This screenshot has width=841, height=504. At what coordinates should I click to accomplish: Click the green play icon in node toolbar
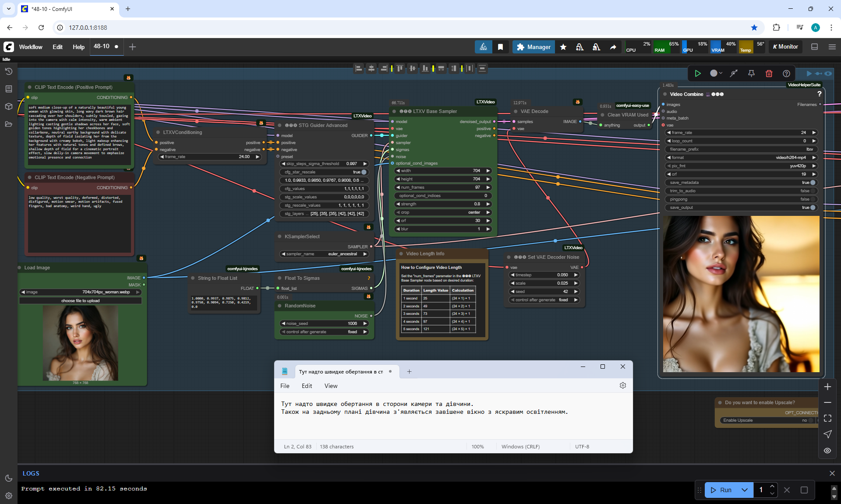pyautogui.click(x=698, y=74)
